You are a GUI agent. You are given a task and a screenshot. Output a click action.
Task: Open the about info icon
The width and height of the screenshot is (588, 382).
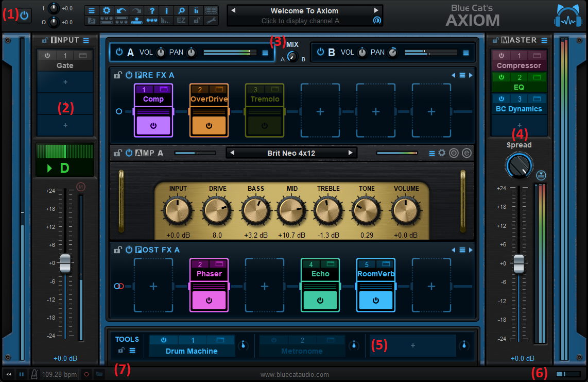pyautogui.click(x=166, y=10)
